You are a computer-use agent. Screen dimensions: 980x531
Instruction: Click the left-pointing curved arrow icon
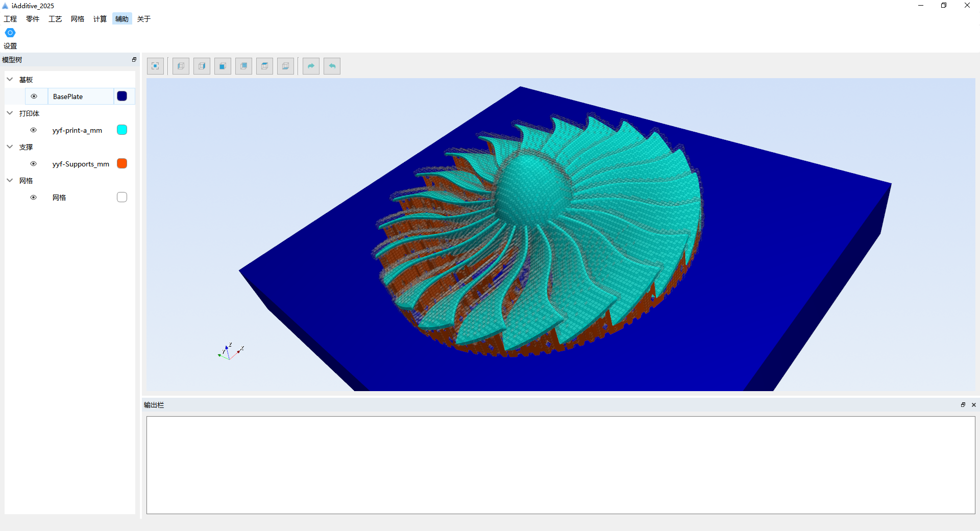(x=332, y=66)
